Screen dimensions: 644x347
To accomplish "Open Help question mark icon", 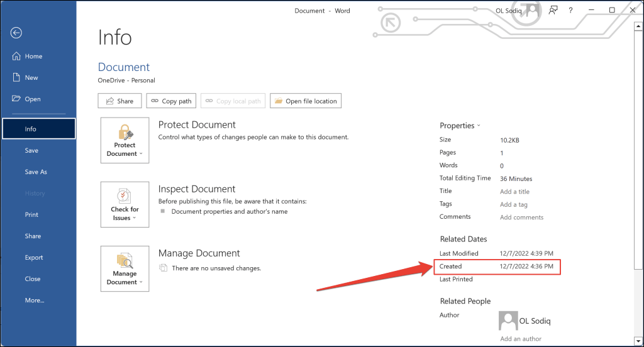I will coord(570,11).
